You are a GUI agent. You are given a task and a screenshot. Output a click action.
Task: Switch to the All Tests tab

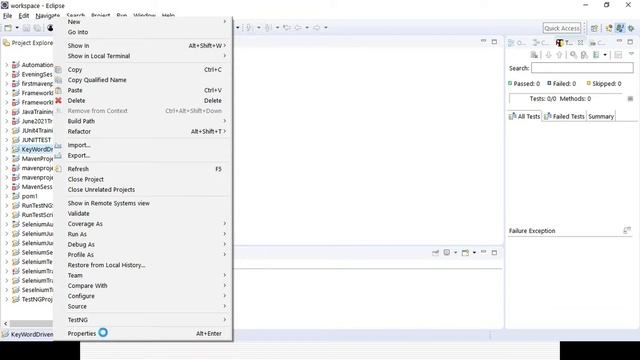coord(524,116)
